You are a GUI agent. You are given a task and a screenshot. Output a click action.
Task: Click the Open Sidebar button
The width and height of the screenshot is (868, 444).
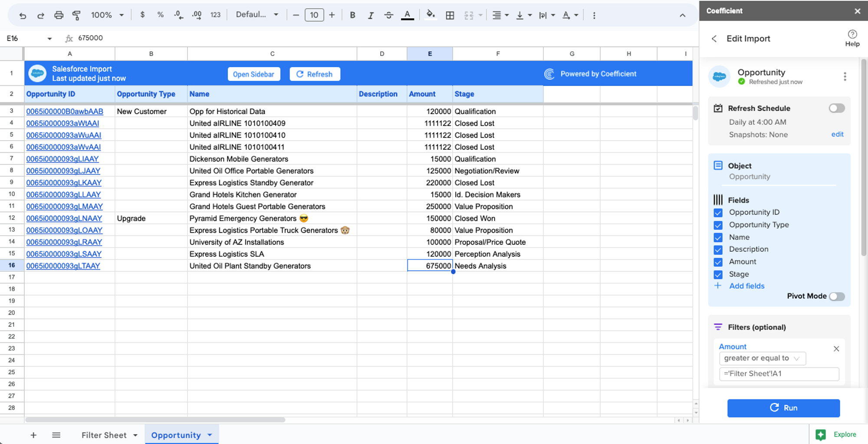pos(254,74)
